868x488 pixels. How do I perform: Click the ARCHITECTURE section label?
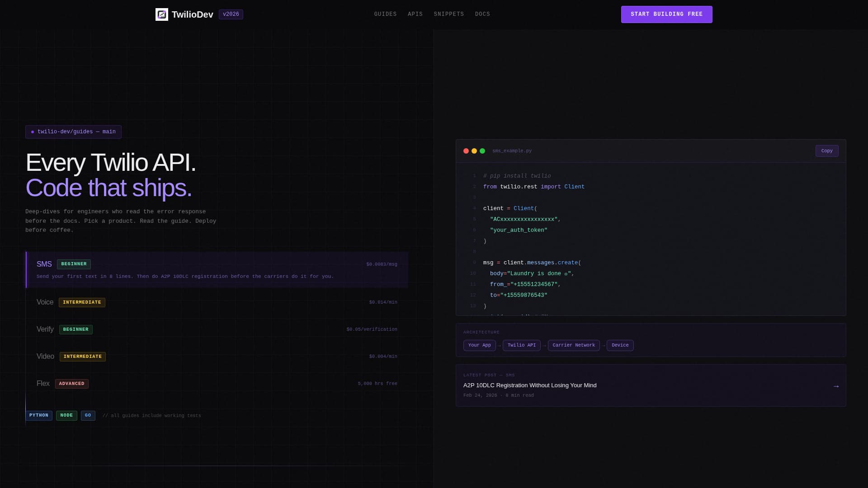[x=481, y=332]
